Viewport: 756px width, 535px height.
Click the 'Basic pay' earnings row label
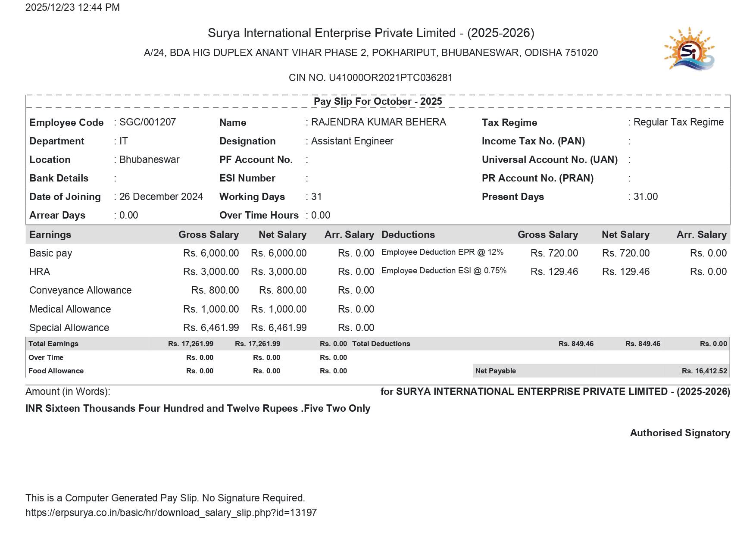[51, 253]
